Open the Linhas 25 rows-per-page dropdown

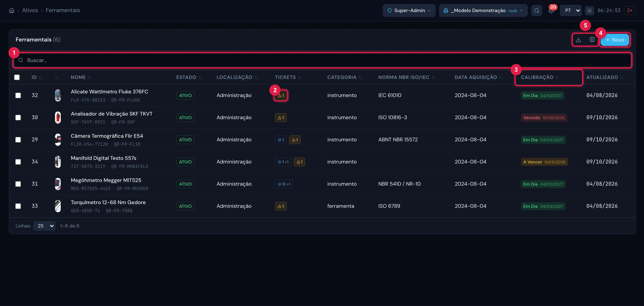(44, 226)
